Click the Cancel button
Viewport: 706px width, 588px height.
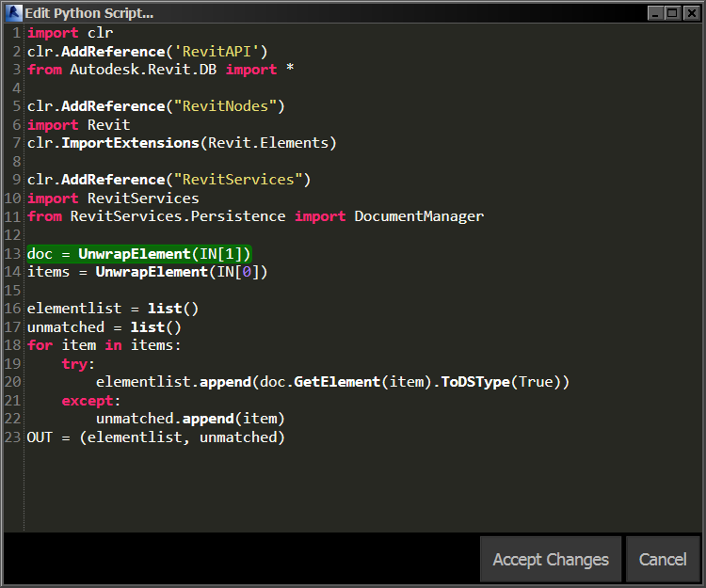click(x=663, y=559)
